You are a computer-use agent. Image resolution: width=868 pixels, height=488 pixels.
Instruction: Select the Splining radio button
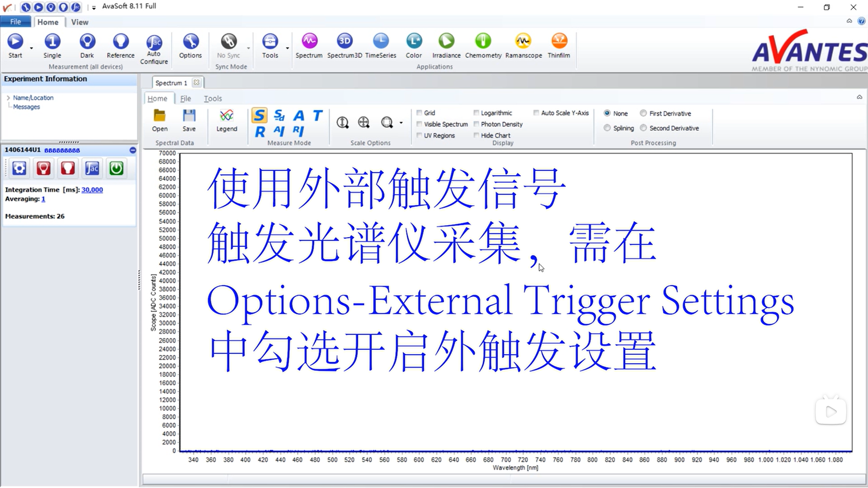click(607, 128)
